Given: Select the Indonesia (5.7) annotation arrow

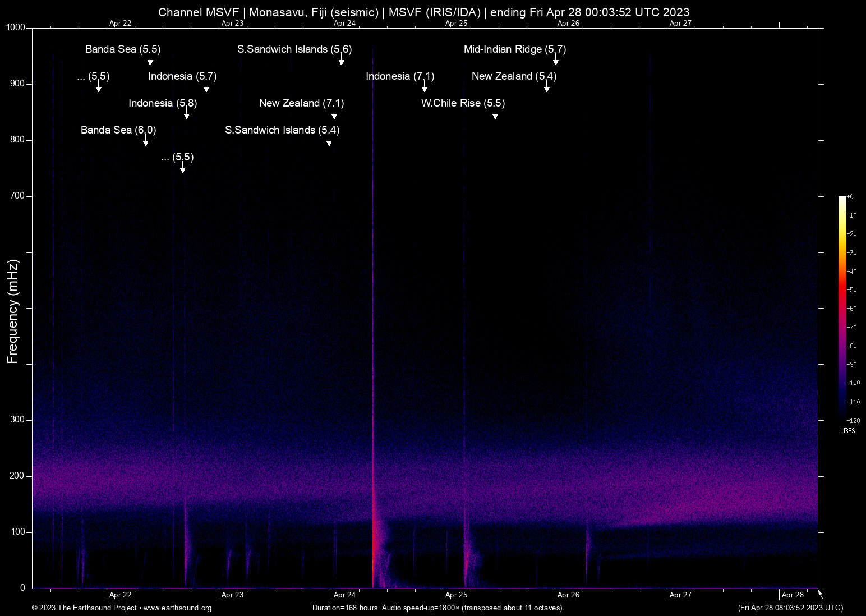Looking at the screenshot, I should click(206, 88).
